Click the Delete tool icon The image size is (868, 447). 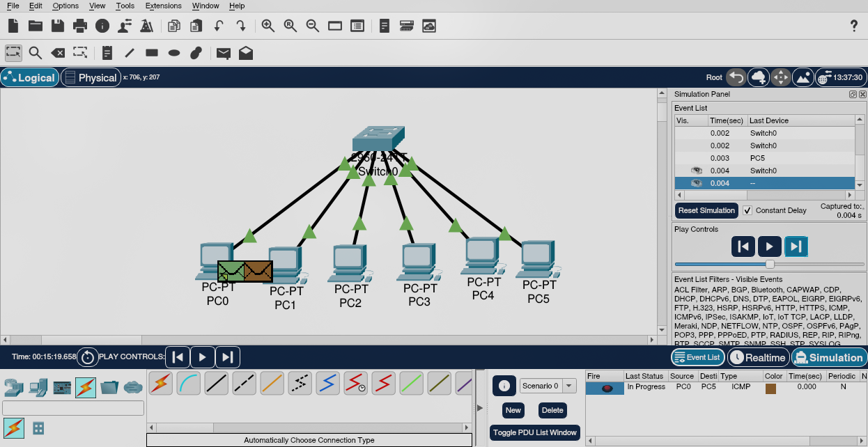point(59,53)
